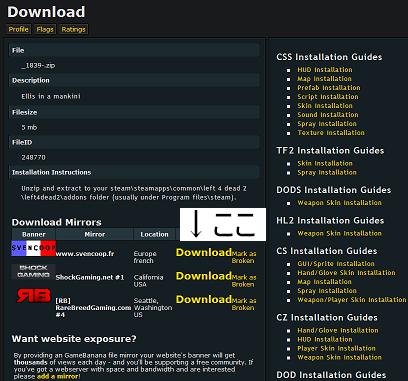This screenshot has height=381, width=408.
Task: Open CSS Script Installation guide
Action: tap(328, 97)
